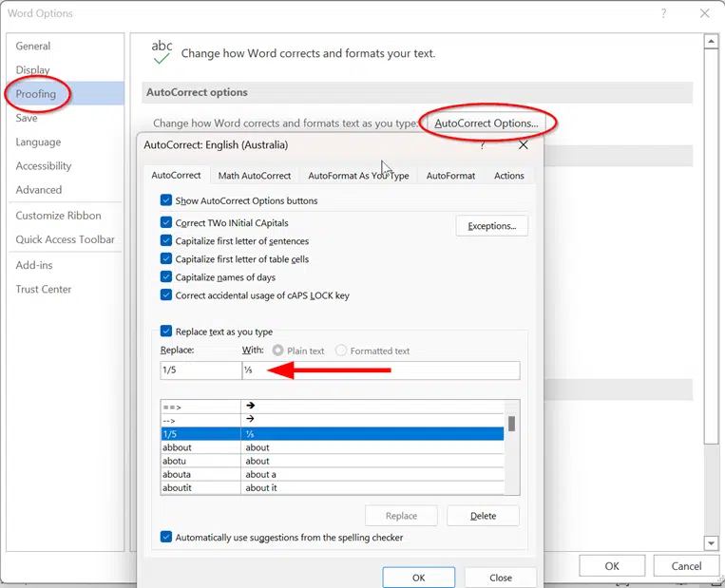The height and width of the screenshot is (588, 725).
Task: Click Close in the AutoCorrect dialog
Action: [501, 578]
